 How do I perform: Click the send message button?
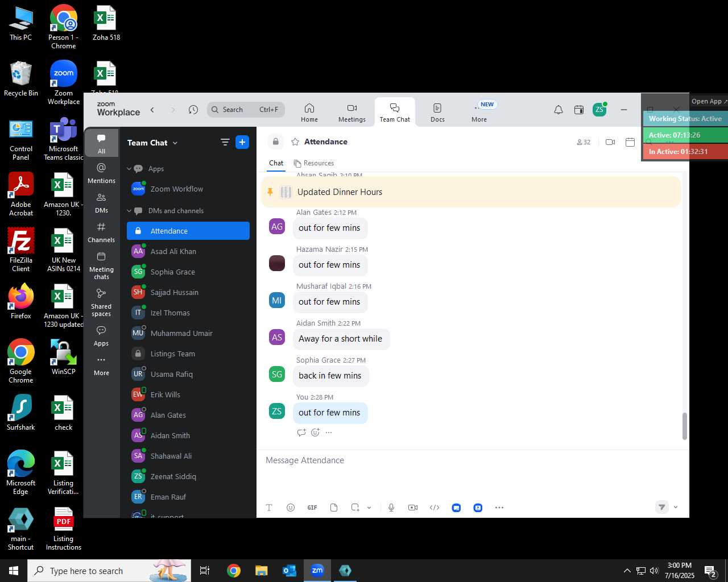[662, 507]
